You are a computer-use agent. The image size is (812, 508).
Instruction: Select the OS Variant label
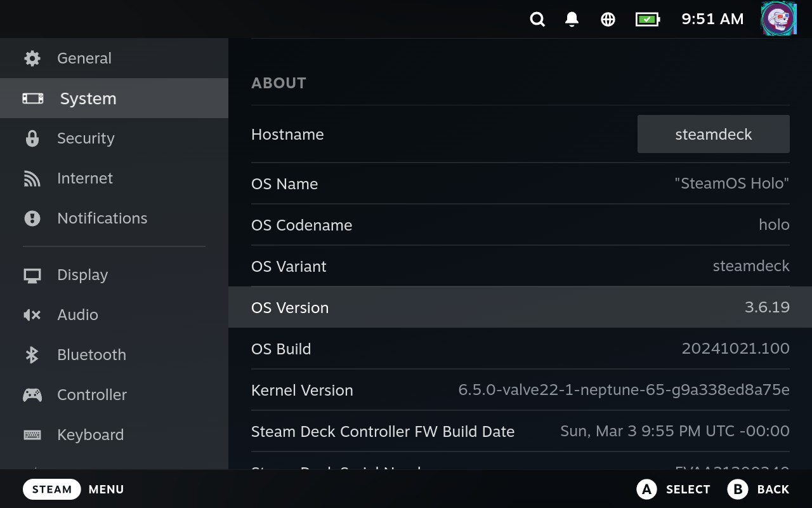[x=289, y=267]
